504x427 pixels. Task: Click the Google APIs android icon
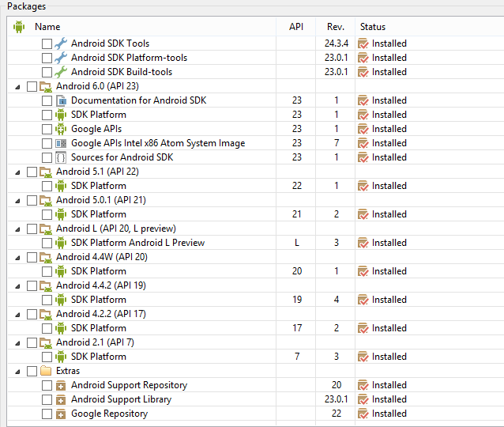tap(61, 129)
